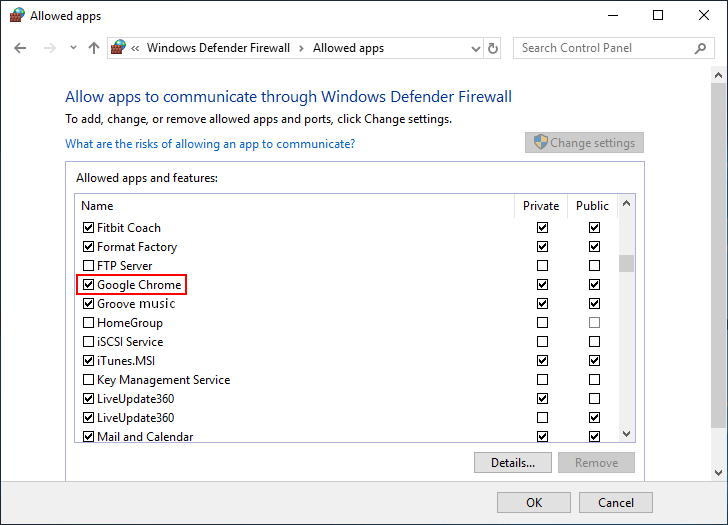Toggle Public checkbox for iTunes.MSI
The image size is (728, 525).
click(594, 361)
